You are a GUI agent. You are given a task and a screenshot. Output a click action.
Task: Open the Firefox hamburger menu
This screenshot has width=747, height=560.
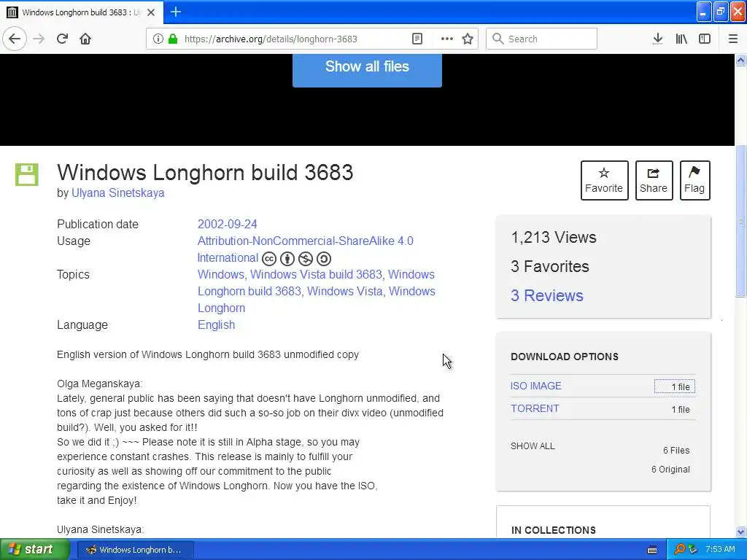coord(733,39)
